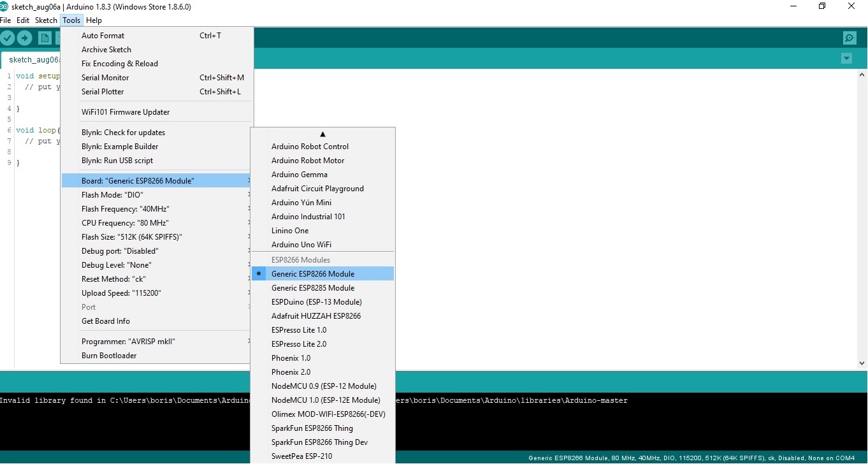This screenshot has height=464, width=868.
Task: Select Burn Bootloader
Action: tap(157, 356)
